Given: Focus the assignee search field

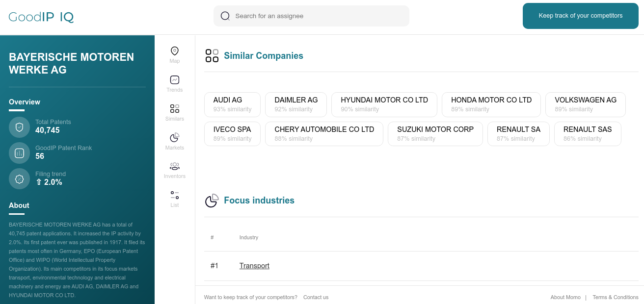Looking at the screenshot, I should [311, 16].
